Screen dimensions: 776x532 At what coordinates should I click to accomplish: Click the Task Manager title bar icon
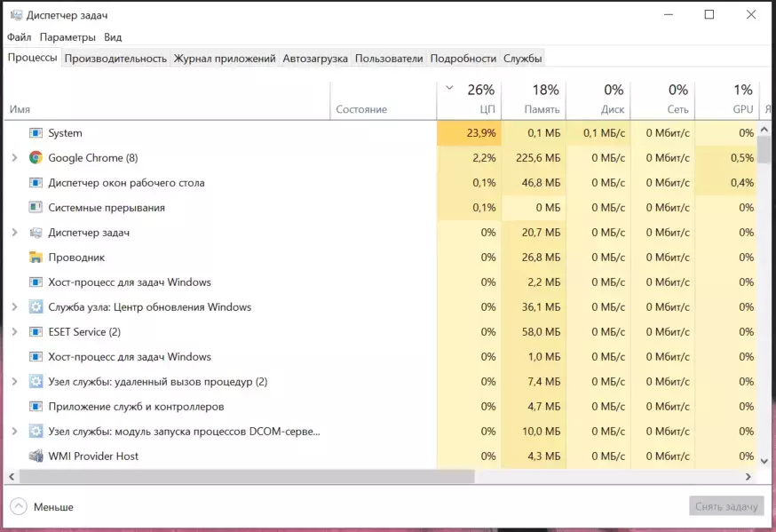pos(16,15)
